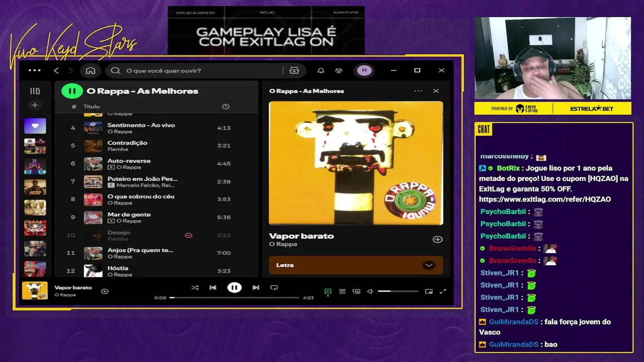
Task: Open the ExitLag referral link in chat
Action: coord(545,199)
